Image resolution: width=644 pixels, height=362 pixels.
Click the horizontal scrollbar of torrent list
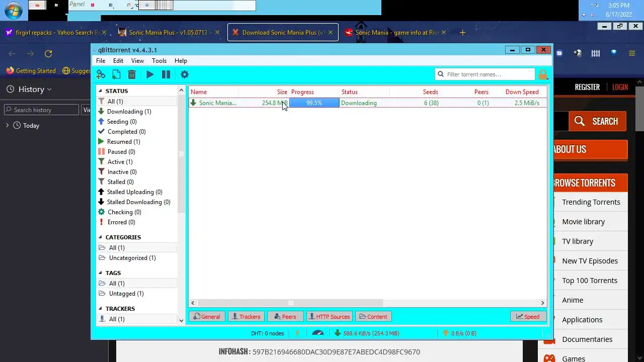pos(290,303)
